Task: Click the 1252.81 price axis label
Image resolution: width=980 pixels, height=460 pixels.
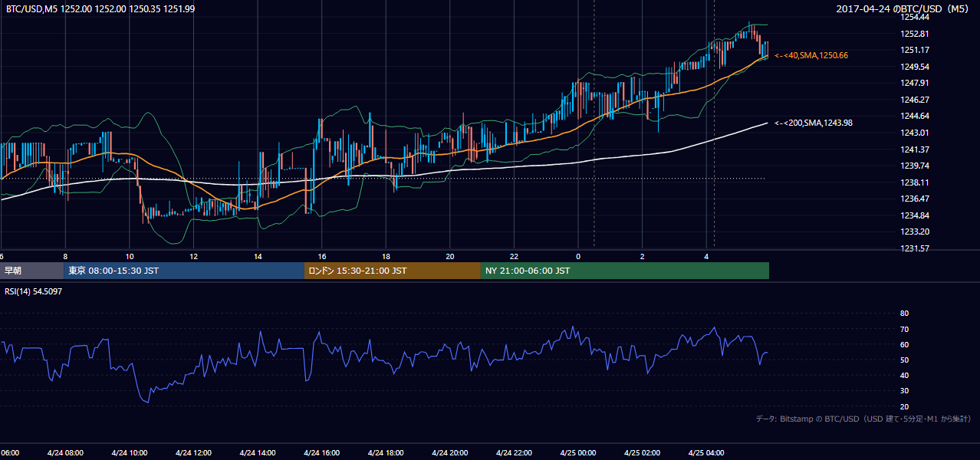Action: [x=915, y=34]
